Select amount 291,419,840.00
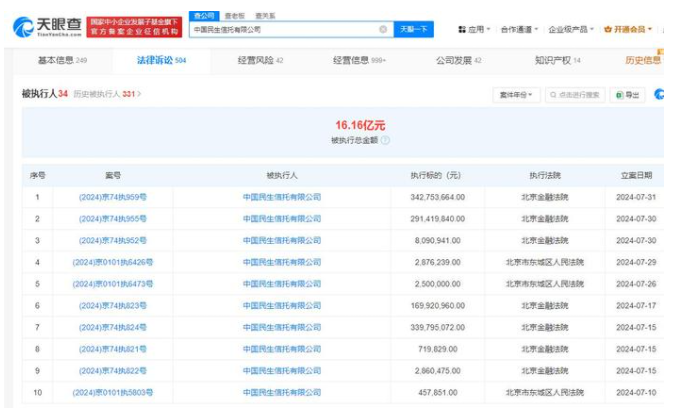The height and width of the screenshot is (411, 684). tap(438, 219)
